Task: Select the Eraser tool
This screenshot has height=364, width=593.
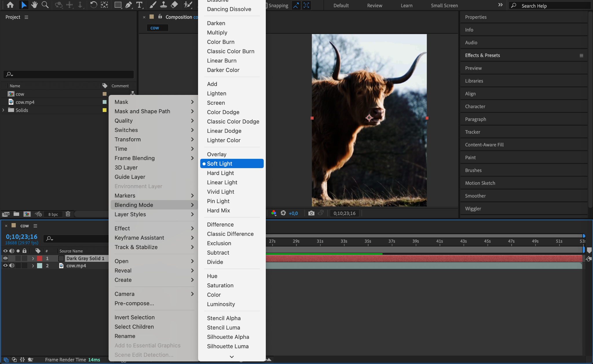Action: coord(174,5)
